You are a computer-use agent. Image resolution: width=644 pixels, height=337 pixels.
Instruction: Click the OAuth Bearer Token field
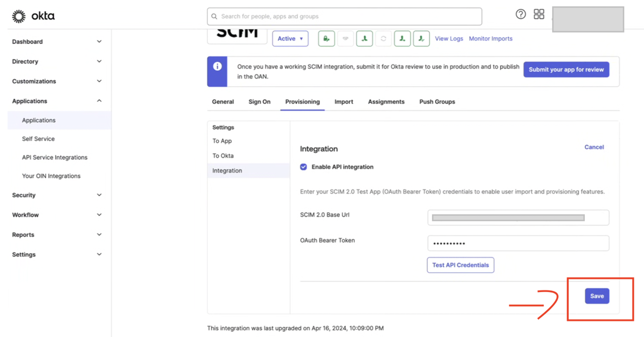(x=518, y=243)
